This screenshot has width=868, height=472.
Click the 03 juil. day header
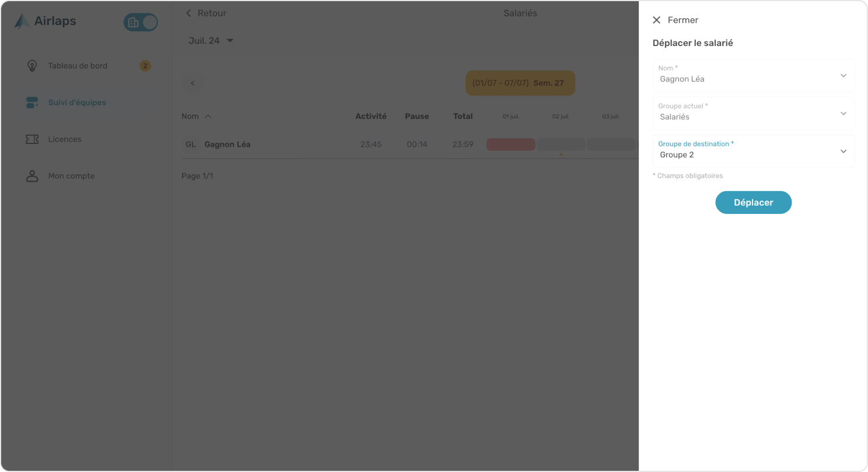pos(611,117)
